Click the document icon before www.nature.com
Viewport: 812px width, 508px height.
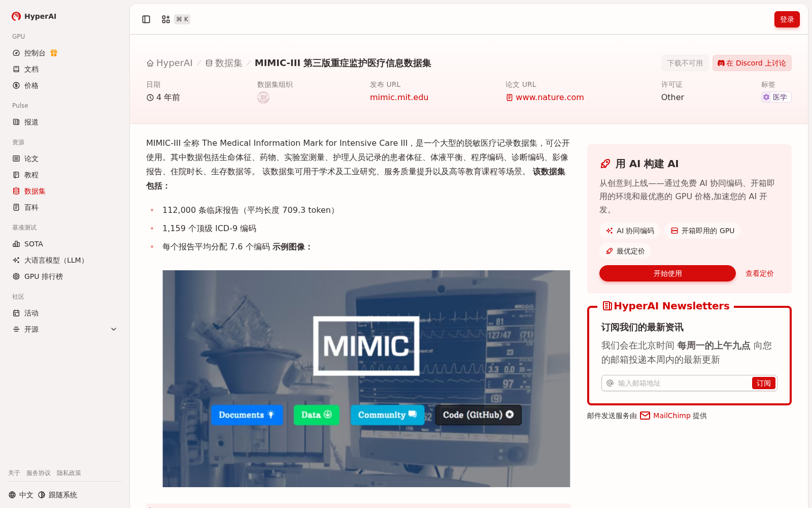tap(510, 98)
